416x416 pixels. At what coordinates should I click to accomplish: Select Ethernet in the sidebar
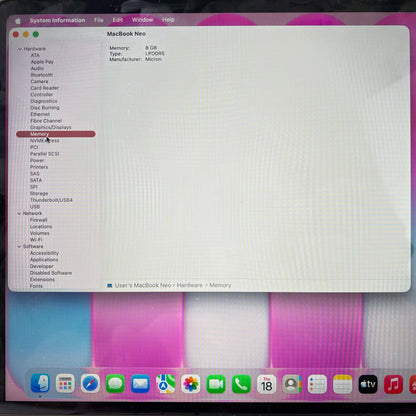pyautogui.click(x=40, y=114)
